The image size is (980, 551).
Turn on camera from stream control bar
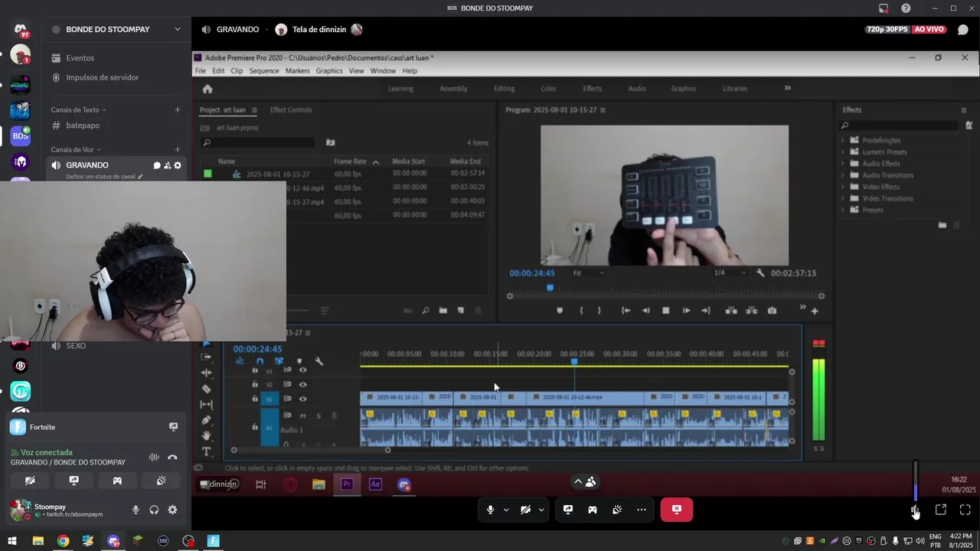point(525,510)
